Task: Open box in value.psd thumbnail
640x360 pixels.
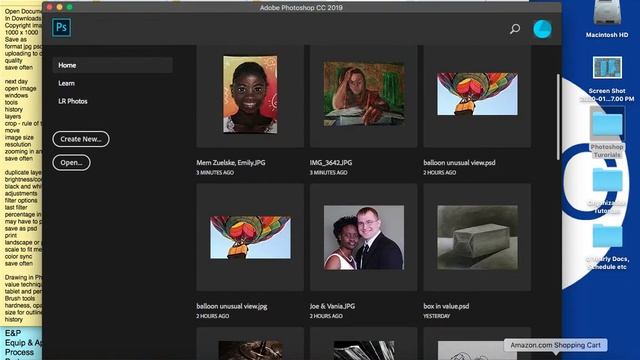Action: tap(477, 237)
